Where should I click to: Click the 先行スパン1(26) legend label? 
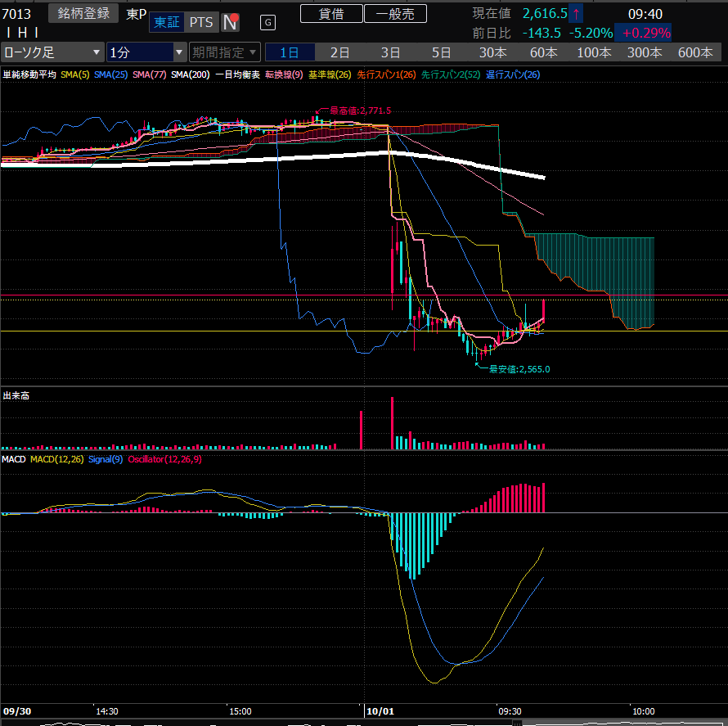click(x=384, y=74)
